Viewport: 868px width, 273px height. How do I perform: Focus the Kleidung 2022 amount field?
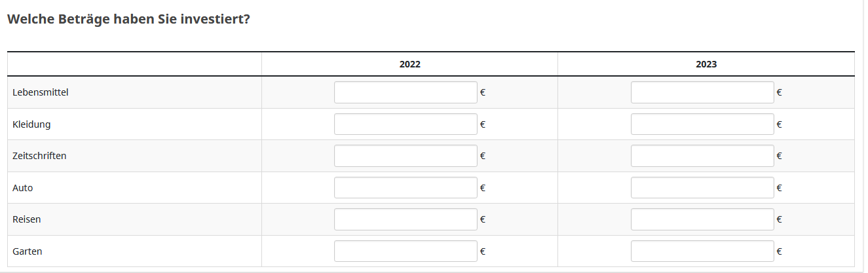click(406, 124)
